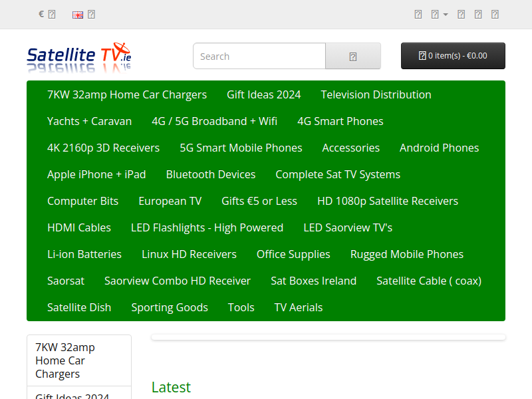Go to 4G / 5G Broadband + Wifi

(x=214, y=121)
